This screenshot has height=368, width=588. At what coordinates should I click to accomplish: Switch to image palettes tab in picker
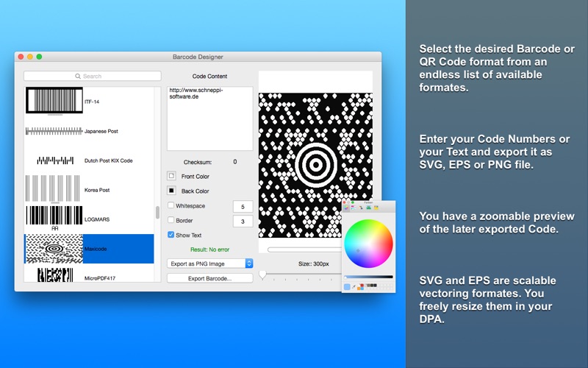tap(369, 208)
